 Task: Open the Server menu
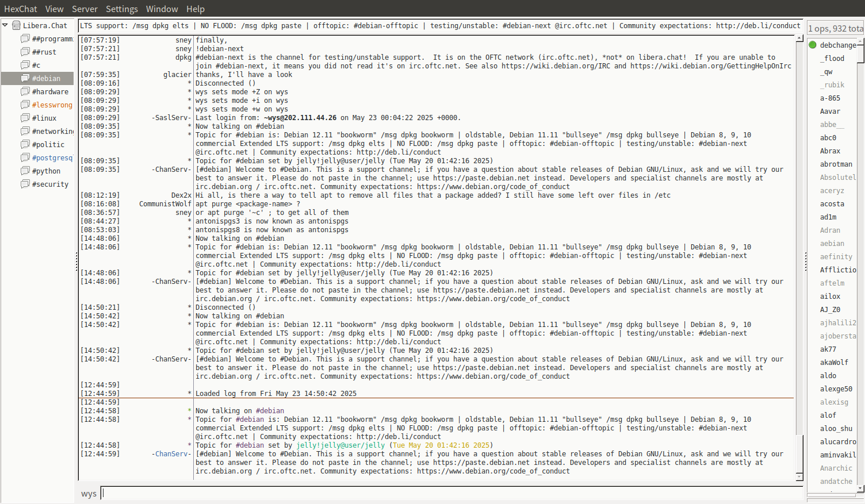(x=85, y=9)
